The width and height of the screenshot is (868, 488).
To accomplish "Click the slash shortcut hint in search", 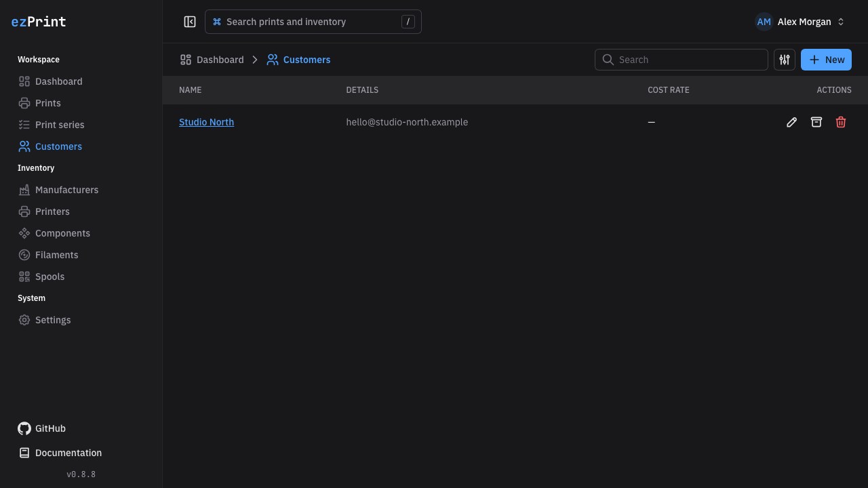I will 408,22.
